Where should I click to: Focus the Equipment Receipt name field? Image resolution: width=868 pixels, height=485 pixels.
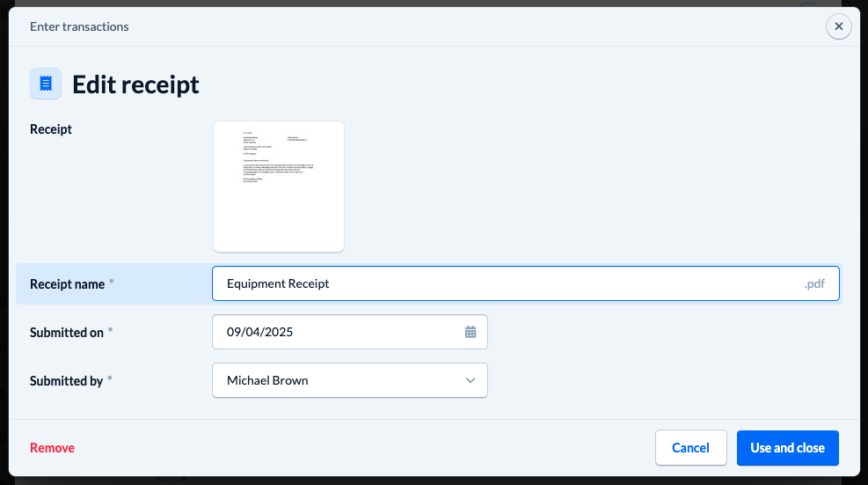[525, 283]
